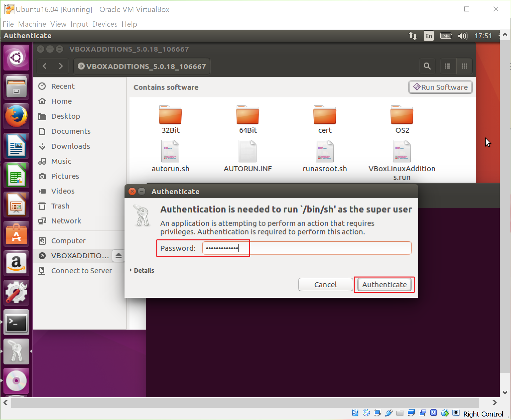This screenshot has height=420, width=511.
Task: Cancel the authentication dialog
Action: [x=325, y=284]
